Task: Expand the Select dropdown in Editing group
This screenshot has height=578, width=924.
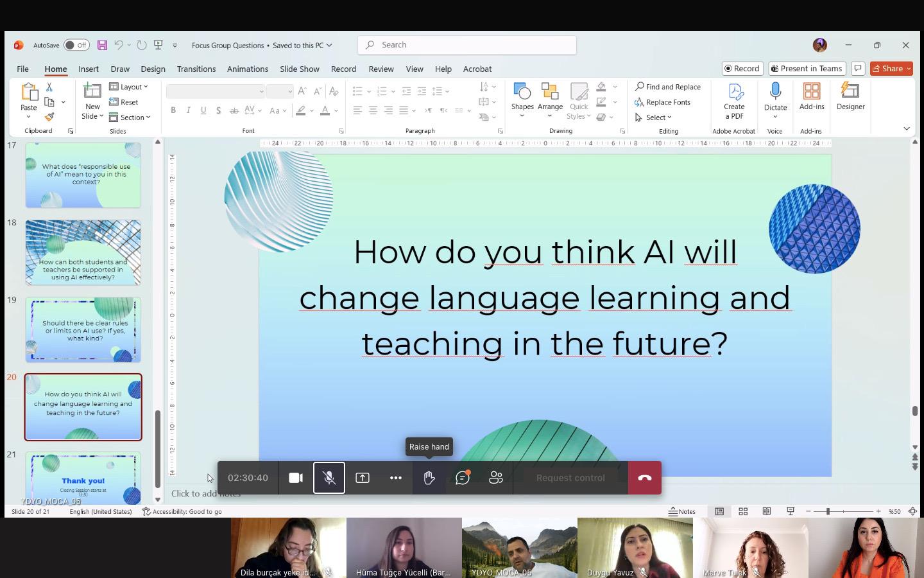Action: click(654, 118)
